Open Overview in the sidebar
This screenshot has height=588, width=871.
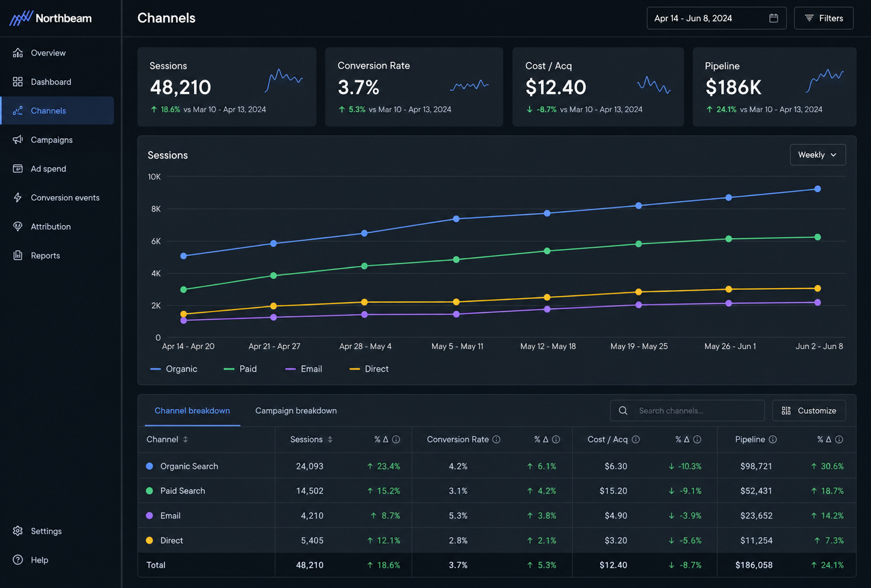click(x=57, y=53)
